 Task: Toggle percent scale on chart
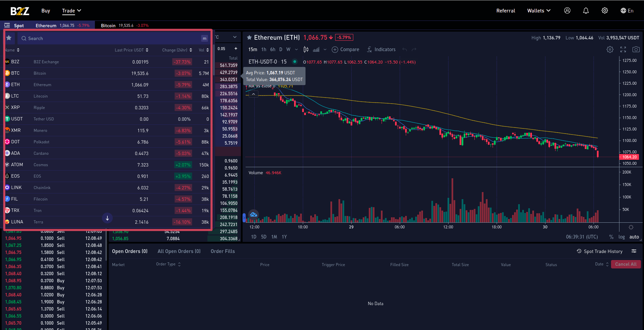click(x=611, y=237)
